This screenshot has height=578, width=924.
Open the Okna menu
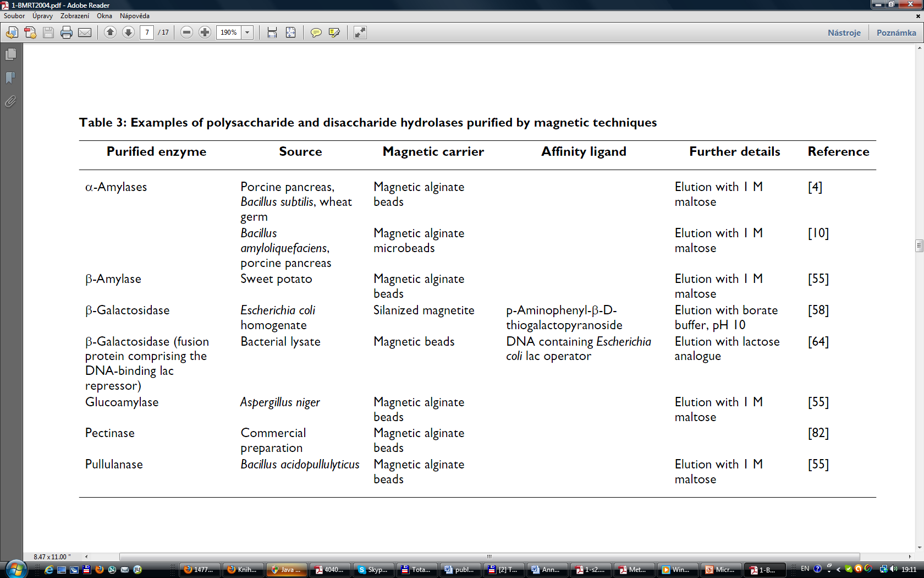tap(105, 16)
